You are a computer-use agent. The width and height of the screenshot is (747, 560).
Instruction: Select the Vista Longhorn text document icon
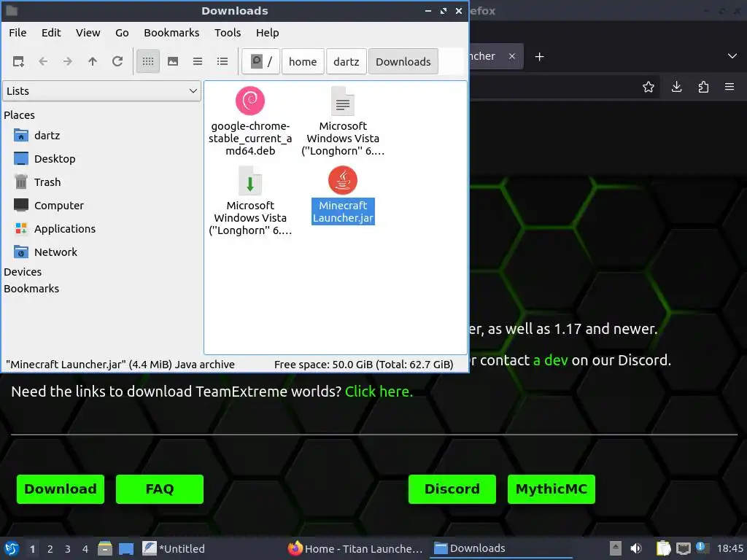[343, 101]
